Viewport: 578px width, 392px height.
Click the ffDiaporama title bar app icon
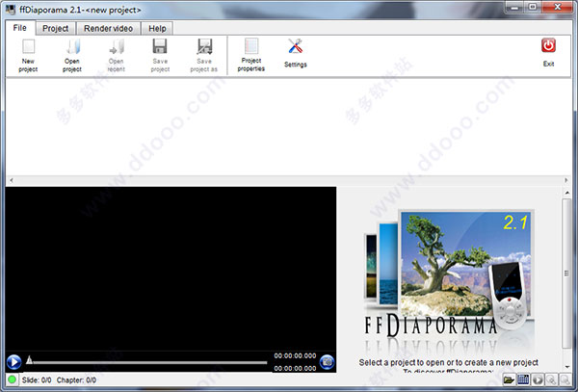click(x=11, y=10)
